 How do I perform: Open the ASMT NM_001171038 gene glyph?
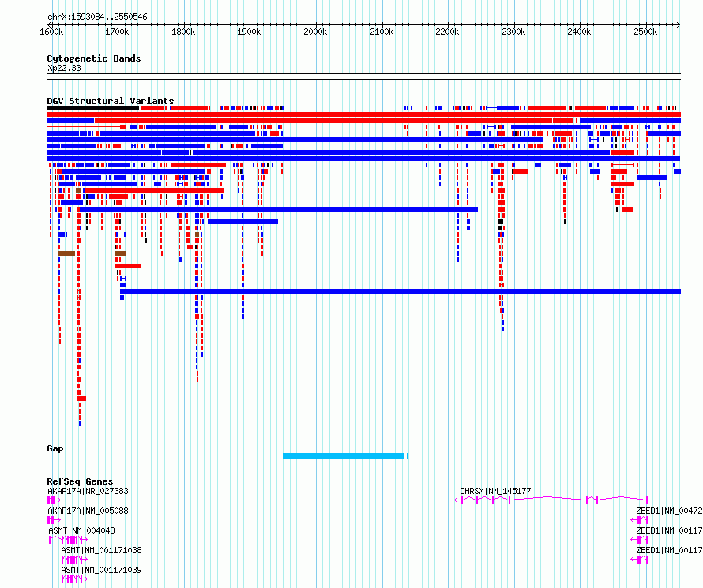coord(74,560)
